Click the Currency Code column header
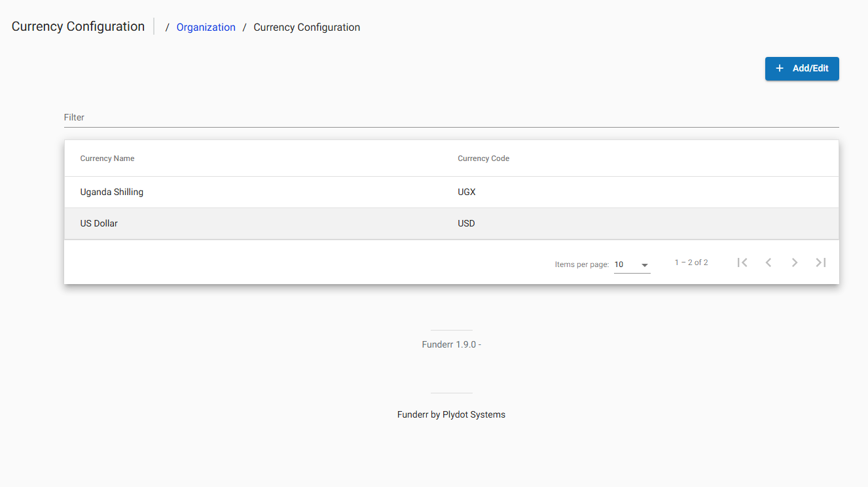Image resolution: width=868 pixels, height=487 pixels. pos(483,158)
